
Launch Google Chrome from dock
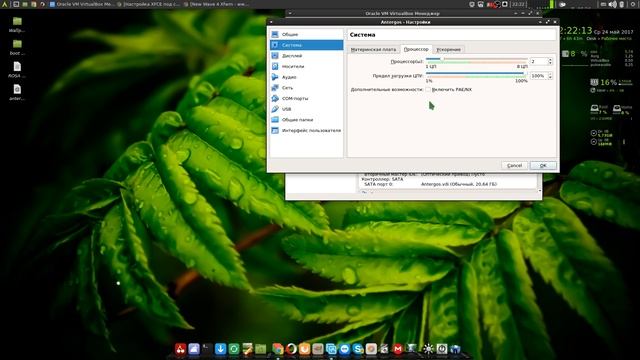pyautogui.click(x=278, y=349)
